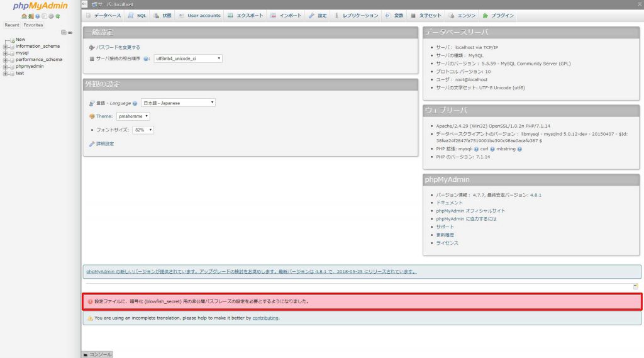This screenshot has height=358, width=644.
Task: Open the 状態 status tab
Action: coord(163,16)
